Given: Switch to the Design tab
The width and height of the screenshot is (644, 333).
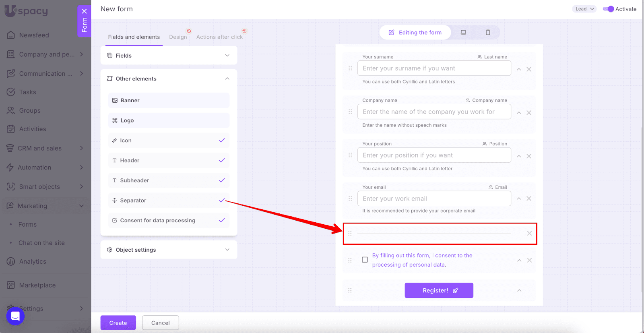Looking at the screenshot, I should (178, 37).
